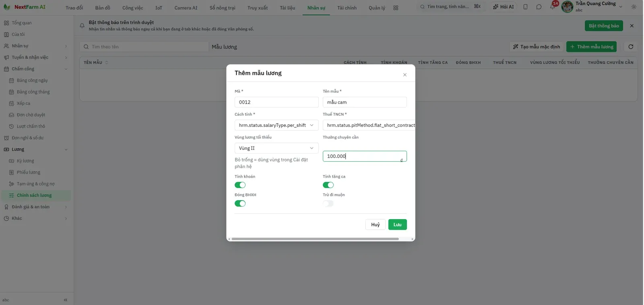Click the Tổng quan sidebar icon
This screenshot has height=305, width=644.
point(6,23)
